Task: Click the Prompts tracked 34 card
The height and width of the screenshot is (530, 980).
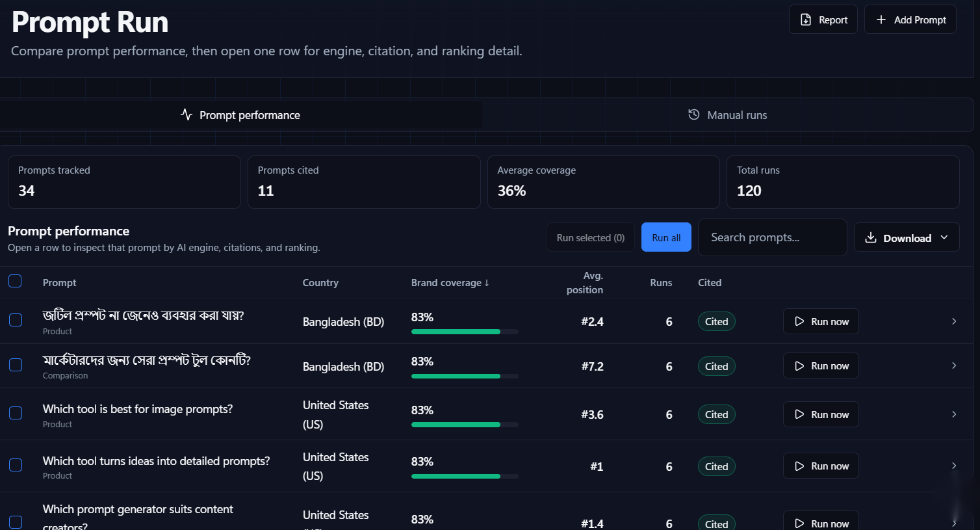Action: click(x=124, y=182)
